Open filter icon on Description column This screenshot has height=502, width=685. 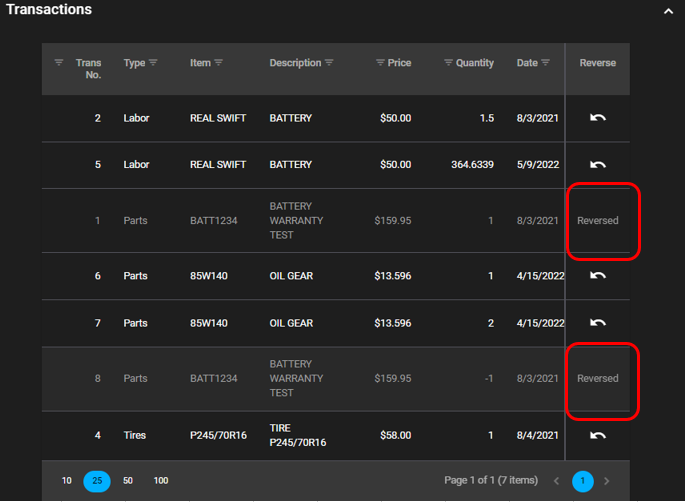click(x=329, y=63)
